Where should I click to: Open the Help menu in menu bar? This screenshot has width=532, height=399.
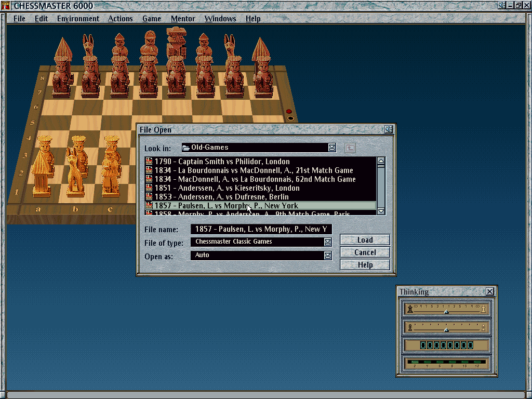(x=253, y=19)
